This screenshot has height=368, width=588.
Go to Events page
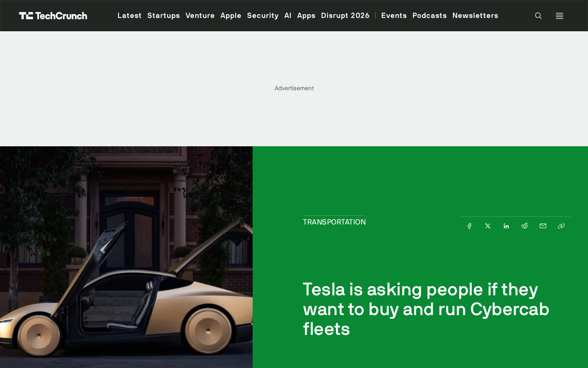click(x=394, y=16)
